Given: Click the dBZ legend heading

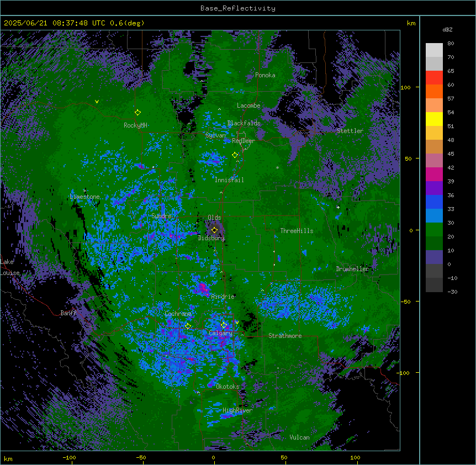Looking at the screenshot, I should (x=447, y=30).
